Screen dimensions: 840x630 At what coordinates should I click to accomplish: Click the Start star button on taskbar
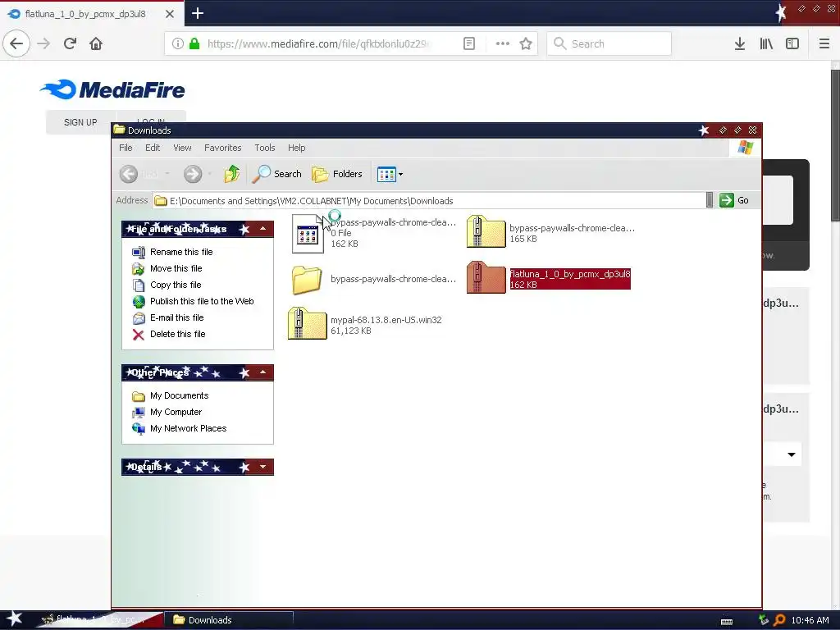(15, 619)
